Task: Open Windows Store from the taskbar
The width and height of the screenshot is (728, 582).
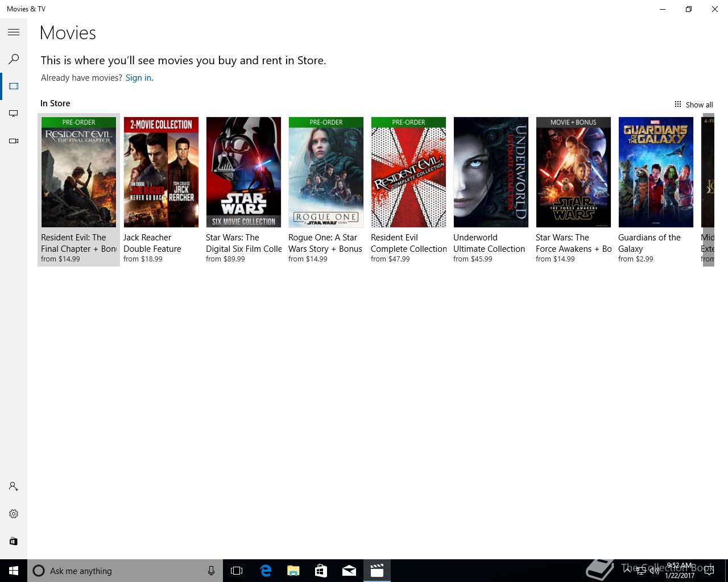Action: [x=321, y=571]
